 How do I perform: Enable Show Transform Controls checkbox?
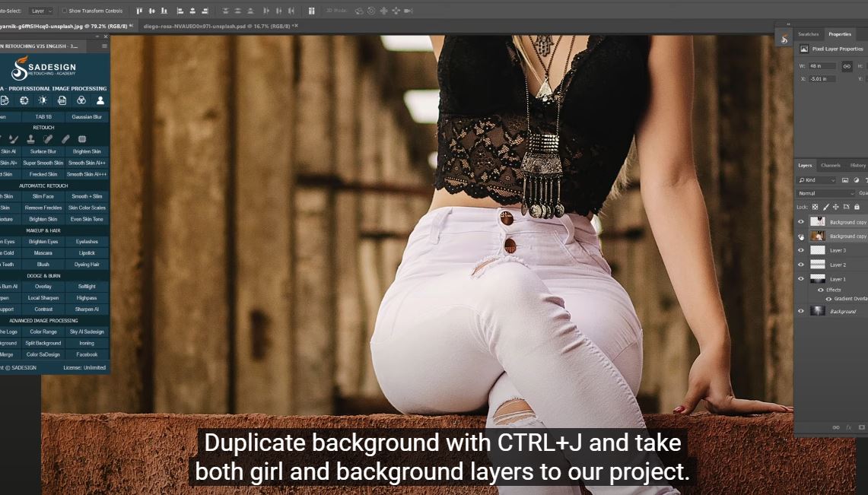click(x=64, y=11)
